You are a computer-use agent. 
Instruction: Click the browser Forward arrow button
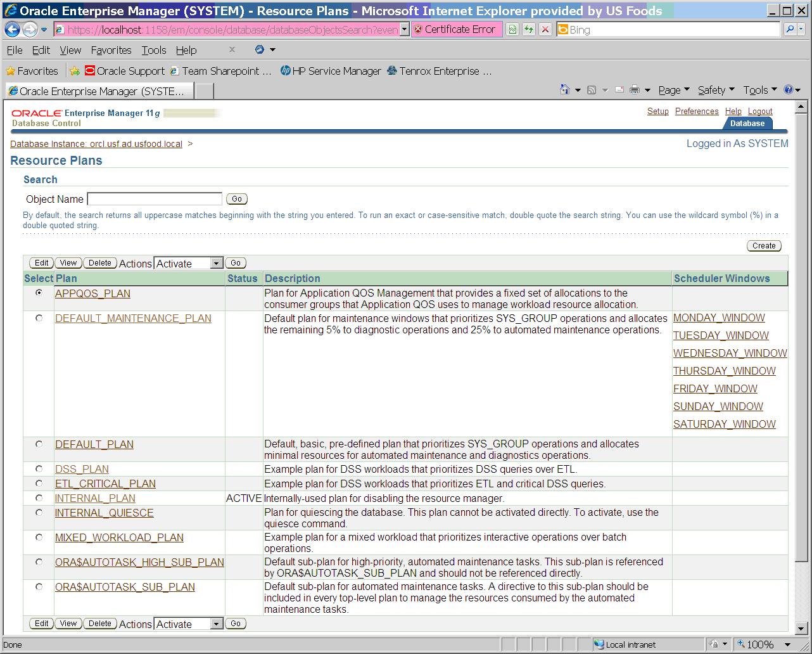coord(30,30)
